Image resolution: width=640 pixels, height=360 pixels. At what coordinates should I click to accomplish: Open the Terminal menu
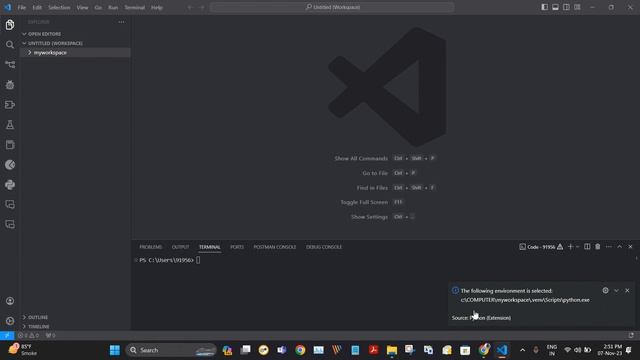tap(135, 7)
